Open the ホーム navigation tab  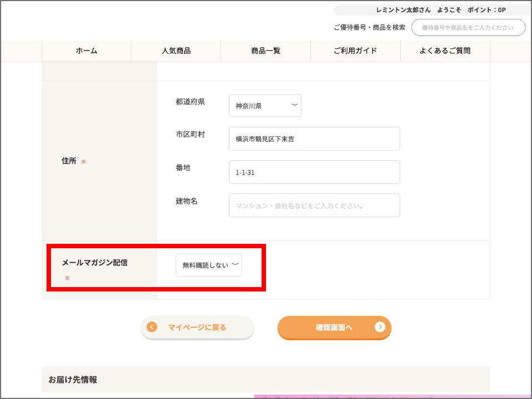click(86, 51)
